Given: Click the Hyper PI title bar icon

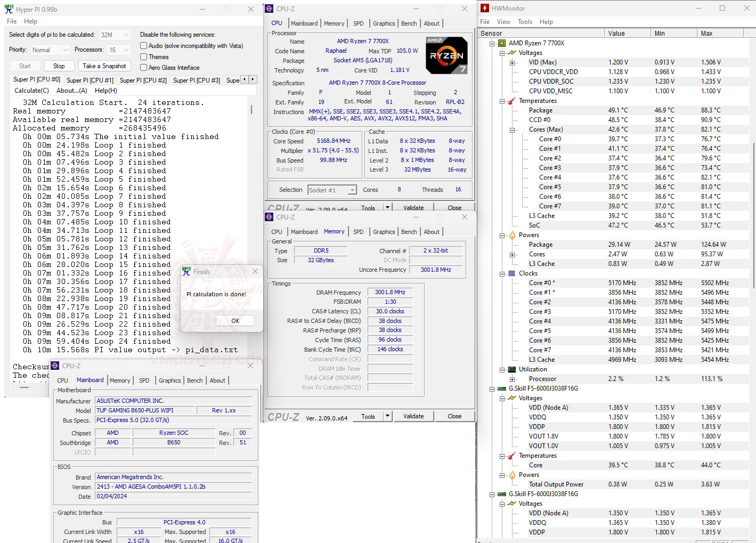Looking at the screenshot, I should pos(9,9).
